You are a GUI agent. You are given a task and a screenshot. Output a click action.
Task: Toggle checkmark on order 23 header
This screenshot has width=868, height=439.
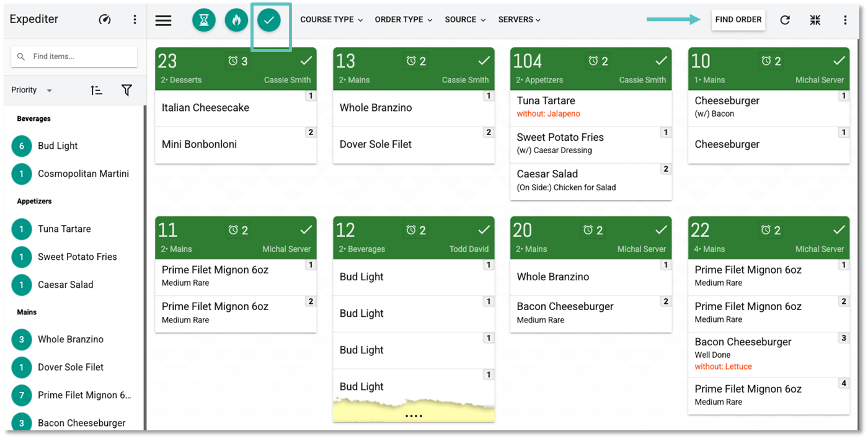click(306, 61)
